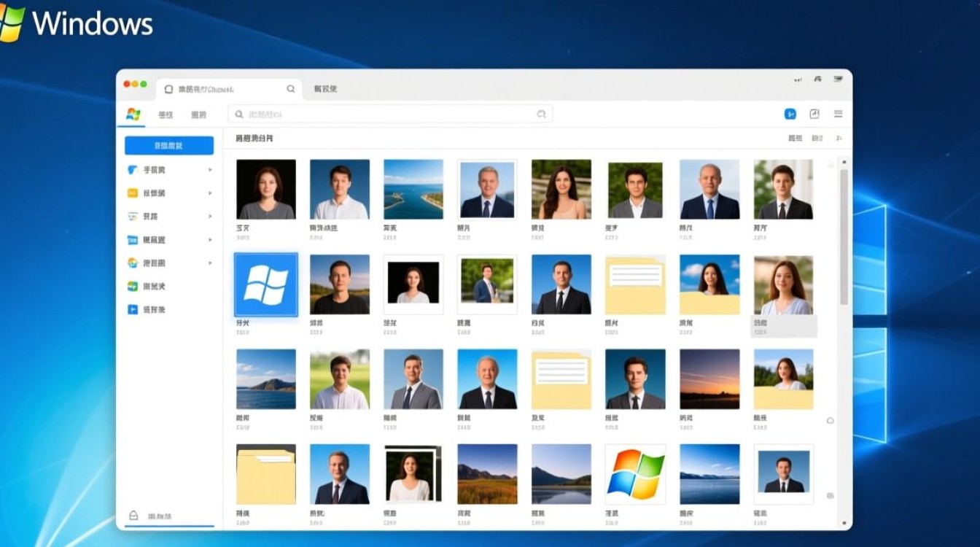This screenshot has height=547, width=980.
Task: Expand the first sidebar category chevron
Action: click(209, 169)
